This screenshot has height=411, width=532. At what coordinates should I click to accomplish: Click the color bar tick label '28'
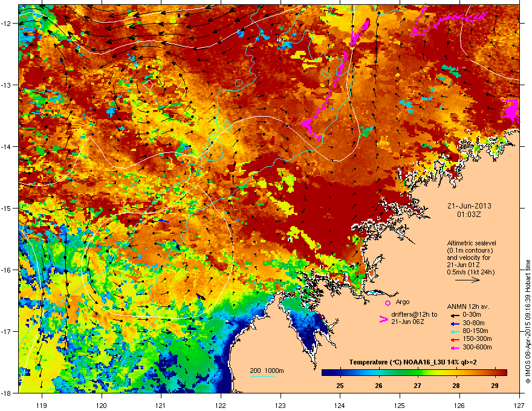tap(456, 386)
